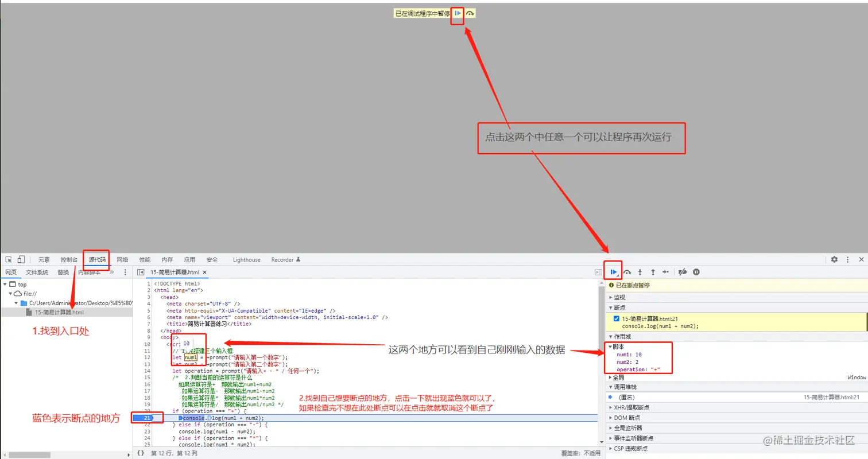Open the DevTools three-dot options menu

[x=848, y=259]
